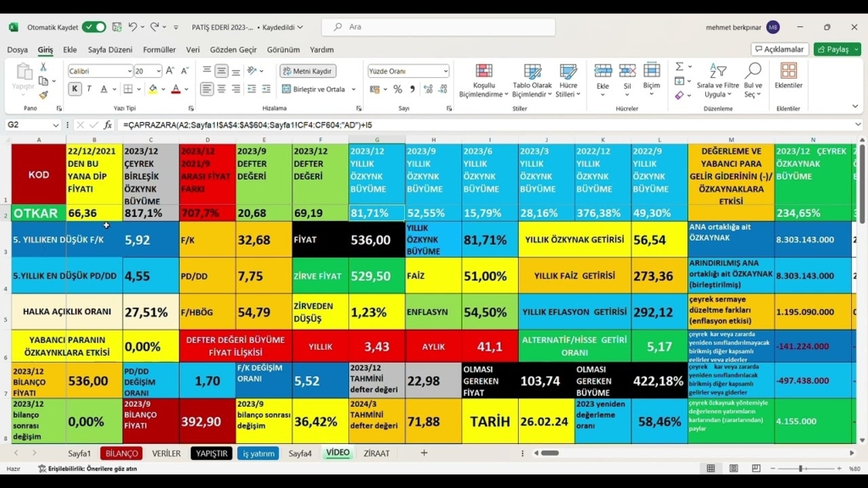
Task: Click the horizontal scrollbar thumb
Action: coord(549,453)
